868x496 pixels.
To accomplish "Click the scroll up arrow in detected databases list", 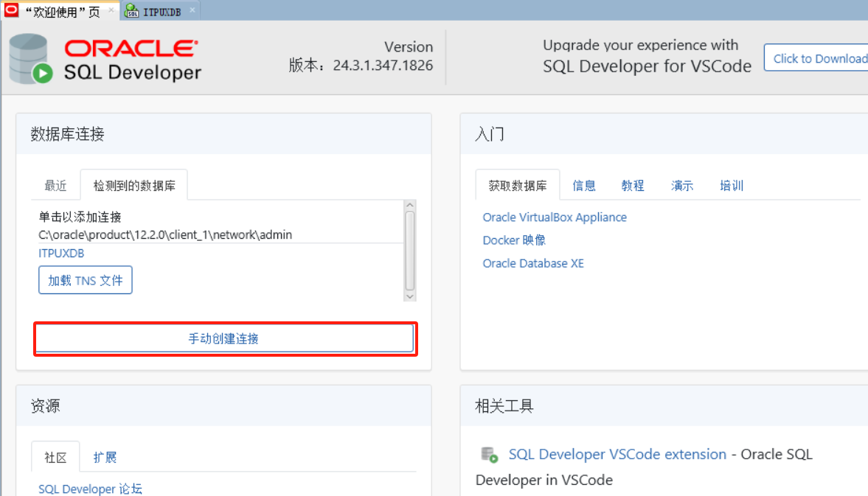I will [409, 205].
